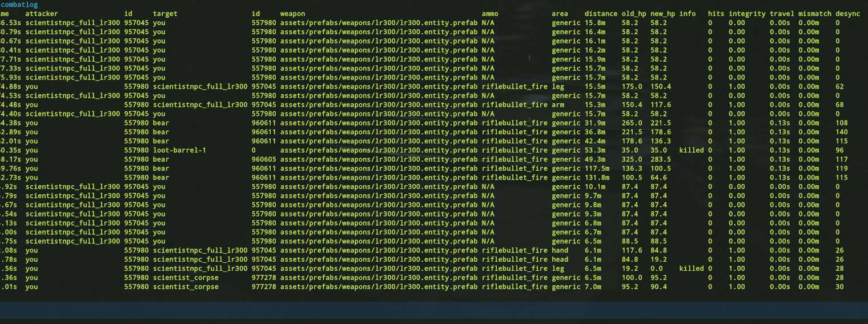Click the 'attacker' column header
The height and width of the screenshot is (324, 868).
tap(42, 13)
